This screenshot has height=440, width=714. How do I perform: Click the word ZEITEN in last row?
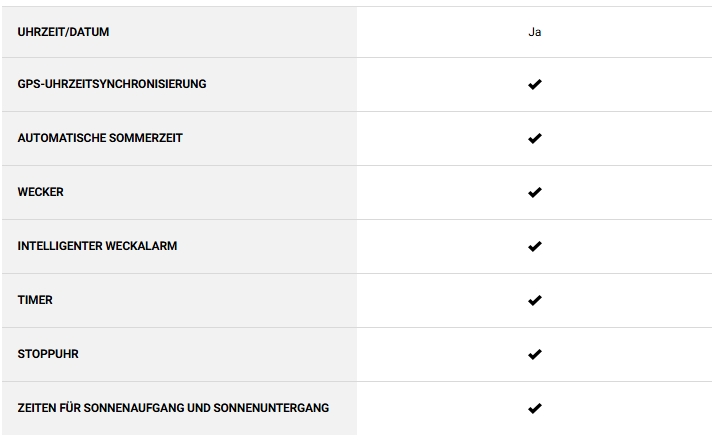point(39,408)
